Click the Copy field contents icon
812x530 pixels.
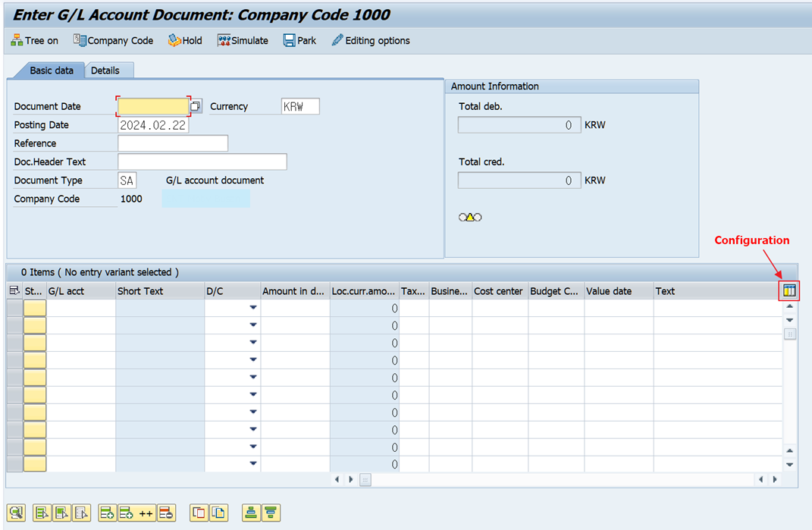(219, 513)
